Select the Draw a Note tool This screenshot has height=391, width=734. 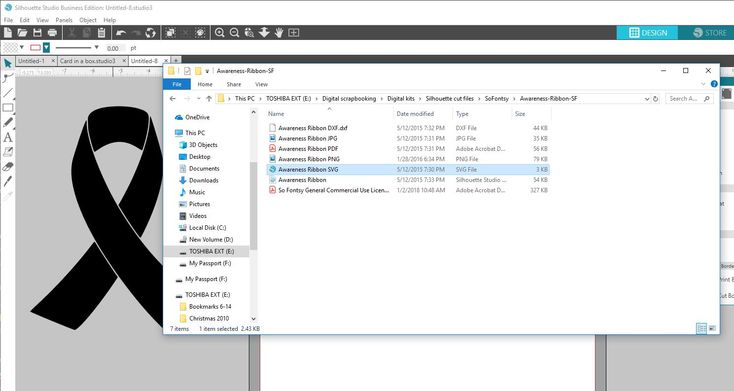(x=7, y=152)
